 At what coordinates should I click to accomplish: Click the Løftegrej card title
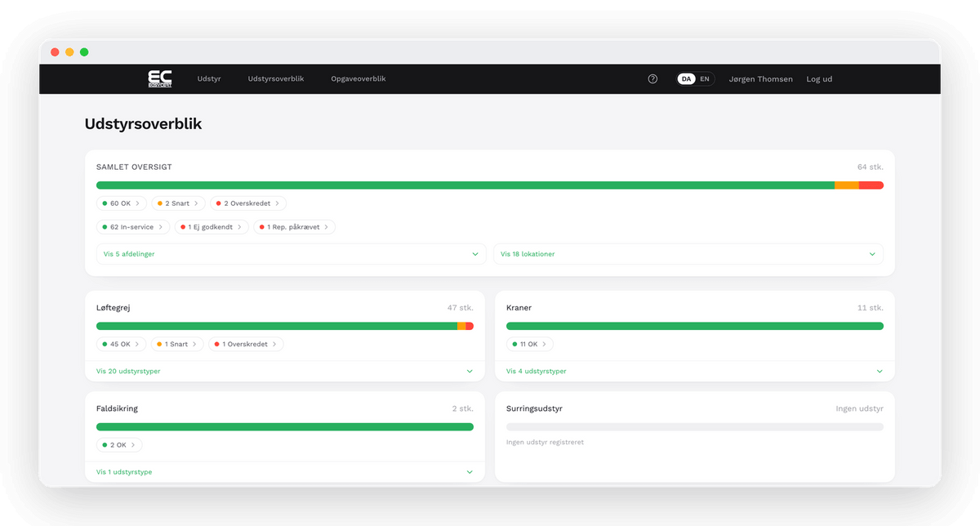(114, 308)
